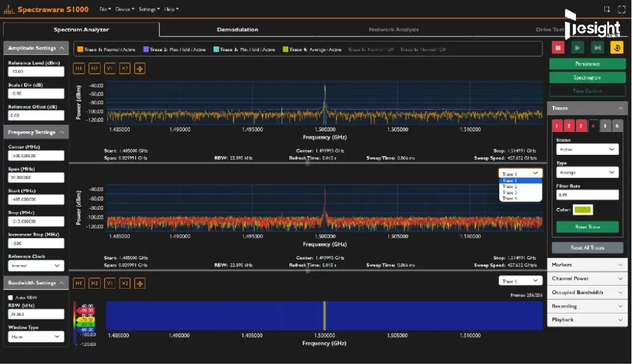The width and height of the screenshot is (632, 364).
Task: Collapse the Traces panel
Action: pyautogui.click(x=588, y=108)
